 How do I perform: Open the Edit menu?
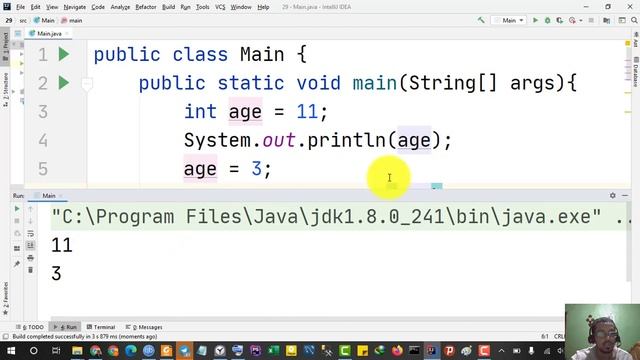click(x=36, y=7)
